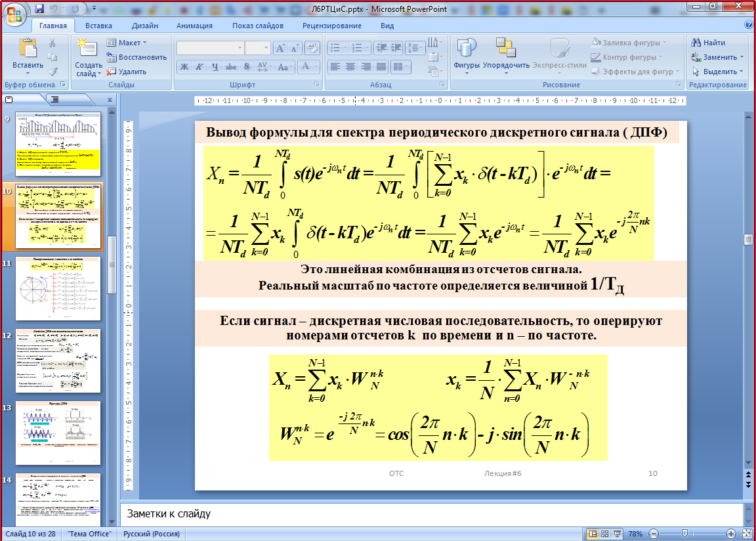
Task: Open the font name combo box
Action: pos(210,48)
